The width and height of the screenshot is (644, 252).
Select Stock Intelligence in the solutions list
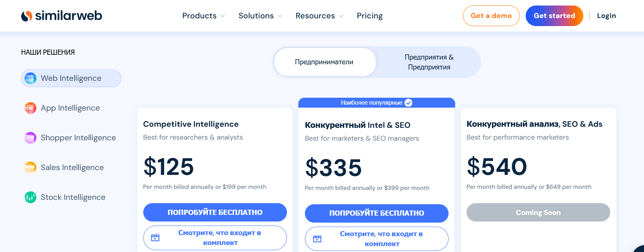pos(73,197)
